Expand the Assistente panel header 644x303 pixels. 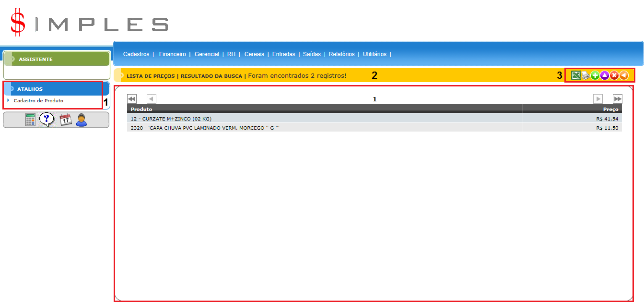(x=35, y=59)
